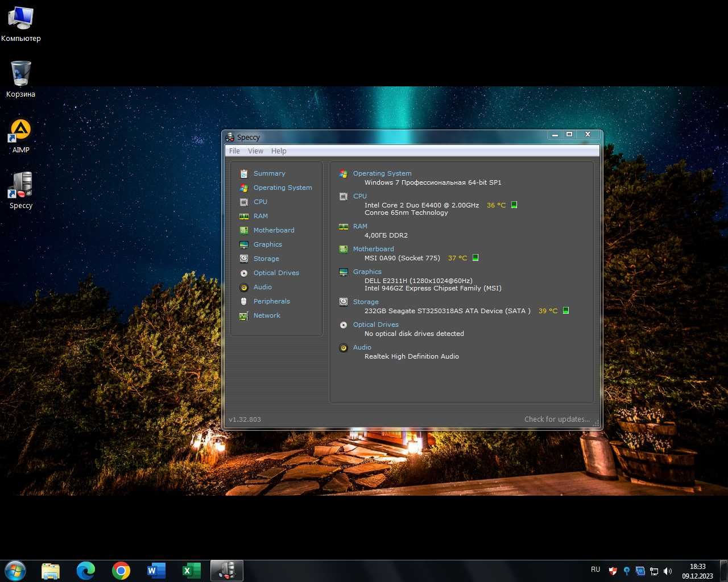Click the CPU heading link in summary

360,196
